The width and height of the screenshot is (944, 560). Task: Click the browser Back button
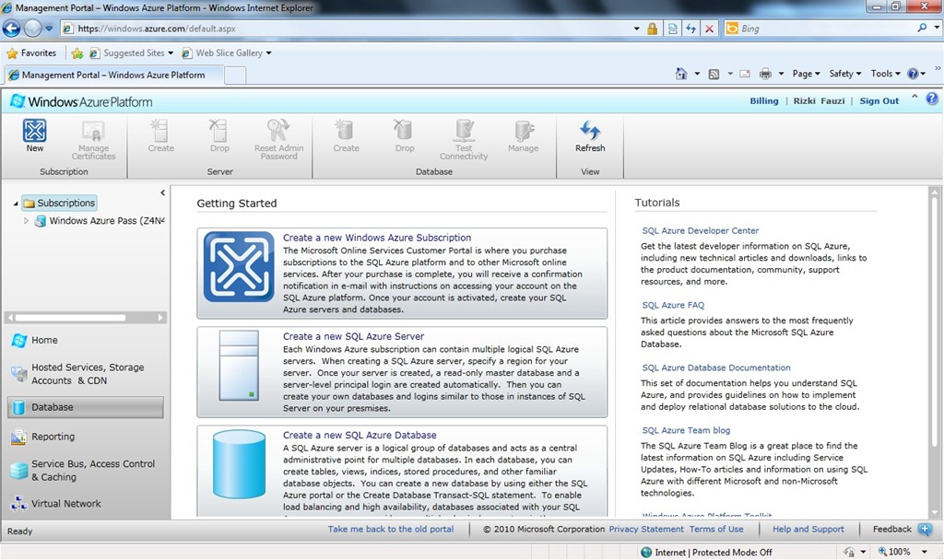[11, 29]
